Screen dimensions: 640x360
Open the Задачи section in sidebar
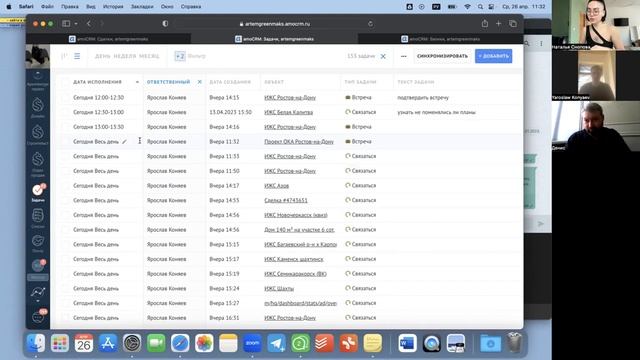pyautogui.click(x=38, y=192)
